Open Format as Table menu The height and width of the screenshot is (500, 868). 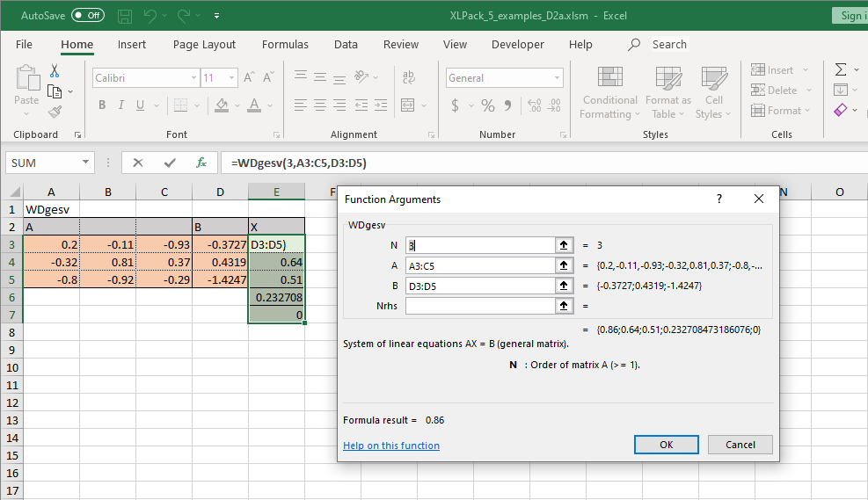pyautogui.click(x=668, y=91)
